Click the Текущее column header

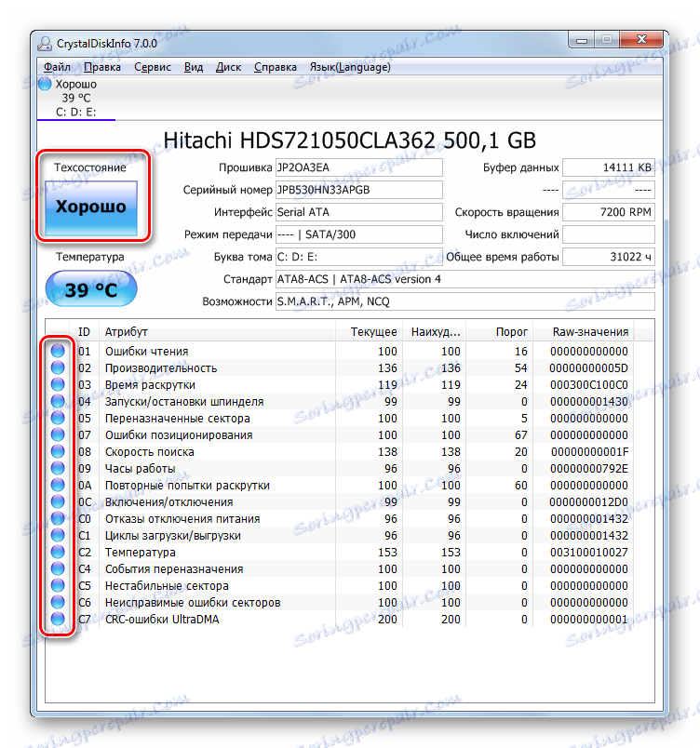pyautogui.click(x=369, y=331)
